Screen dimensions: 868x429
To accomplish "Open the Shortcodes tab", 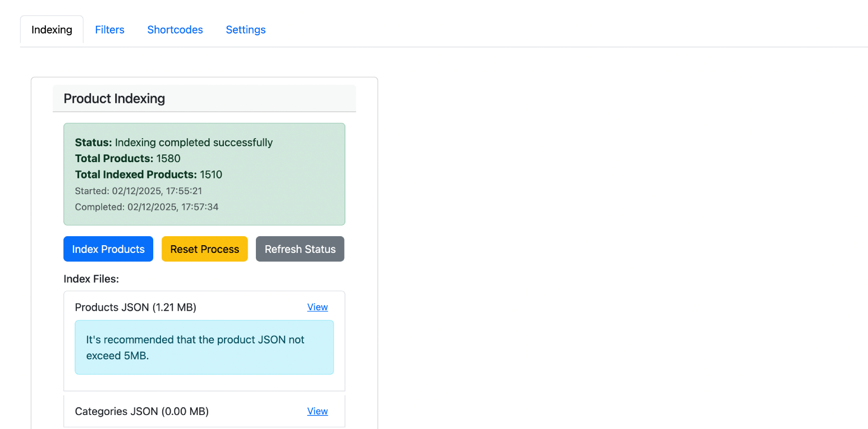I will pyautogui.click(x=175, y=29).
